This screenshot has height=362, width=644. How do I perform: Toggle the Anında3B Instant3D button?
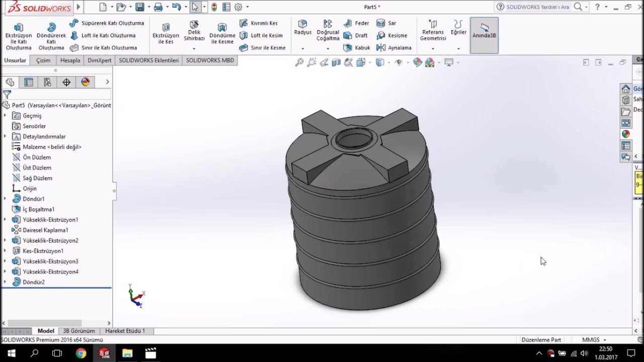pos(484,35)
